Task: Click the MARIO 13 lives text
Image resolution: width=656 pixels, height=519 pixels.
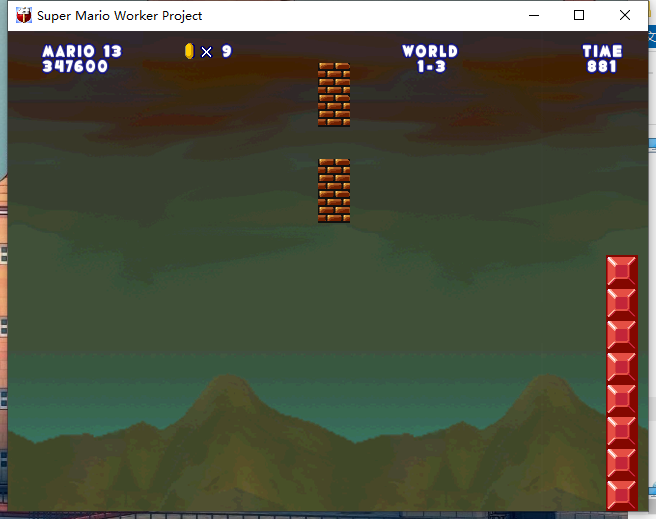Action: 82,51
